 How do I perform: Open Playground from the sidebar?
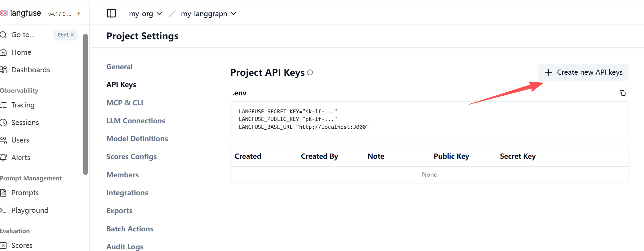click(x=30, y=210)
